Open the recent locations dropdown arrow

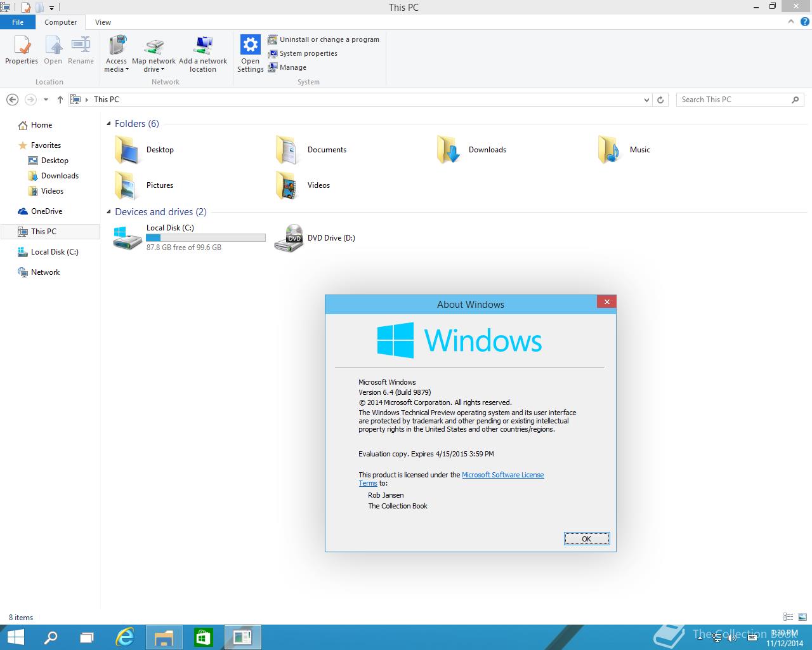coord(46,100)
